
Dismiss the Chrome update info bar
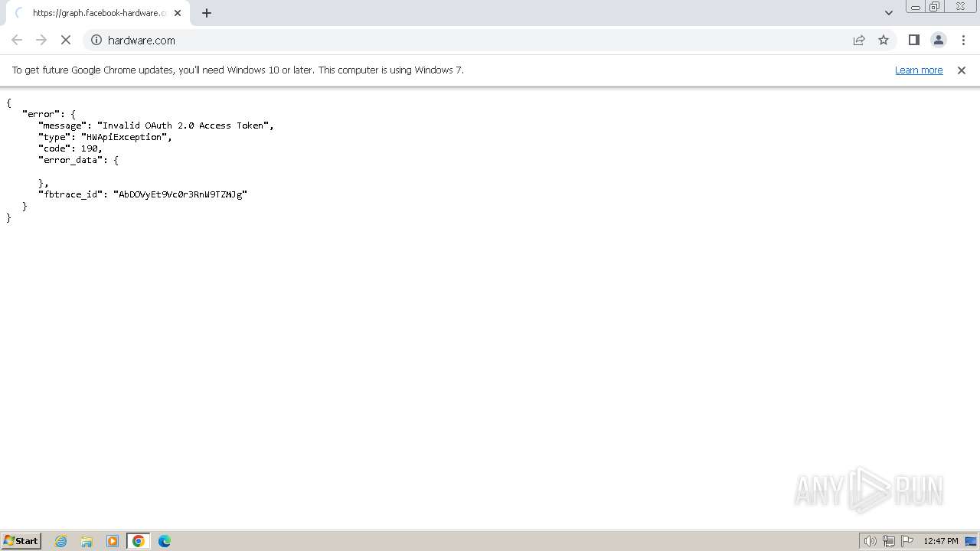[x=962, y=70]
